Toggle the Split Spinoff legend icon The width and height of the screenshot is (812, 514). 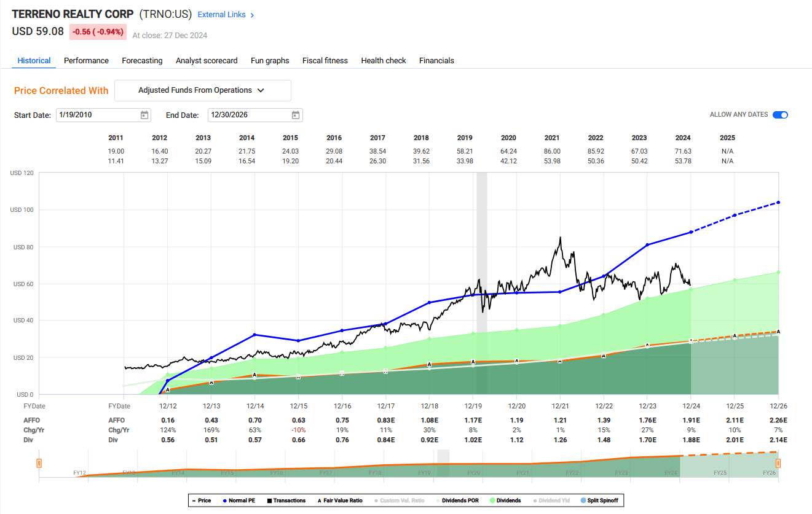click(583, 500)
